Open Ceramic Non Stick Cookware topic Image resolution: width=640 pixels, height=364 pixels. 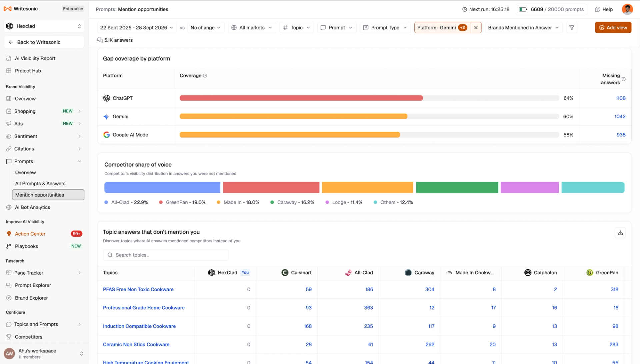coord(136,345)
